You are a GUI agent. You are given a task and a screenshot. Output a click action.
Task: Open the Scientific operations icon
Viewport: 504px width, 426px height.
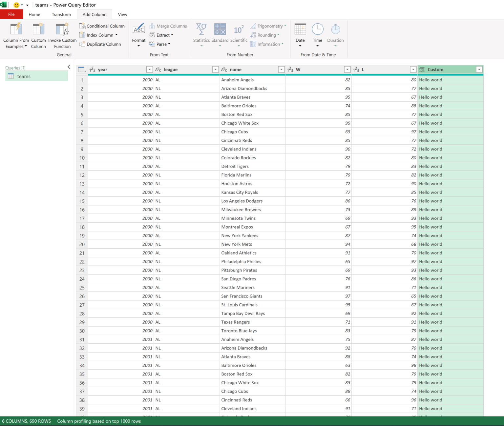[239, 30]
